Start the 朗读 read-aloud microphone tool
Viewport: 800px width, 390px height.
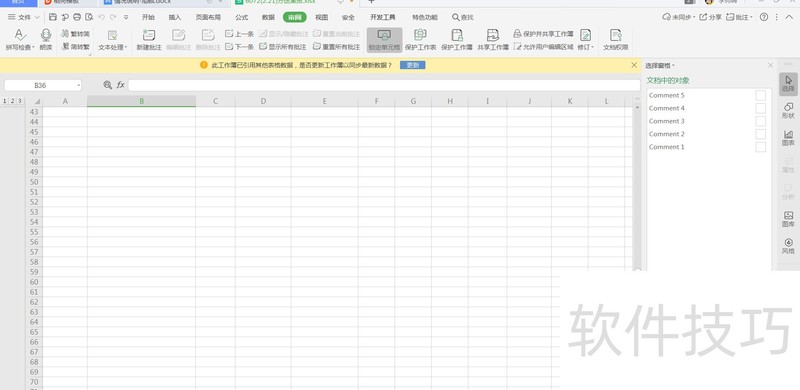tap(46, 40)
